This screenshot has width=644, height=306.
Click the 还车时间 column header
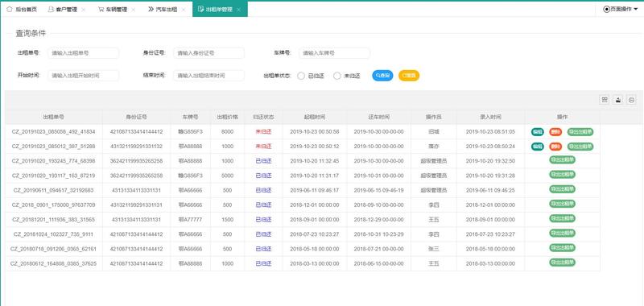[x=378, y=117]
